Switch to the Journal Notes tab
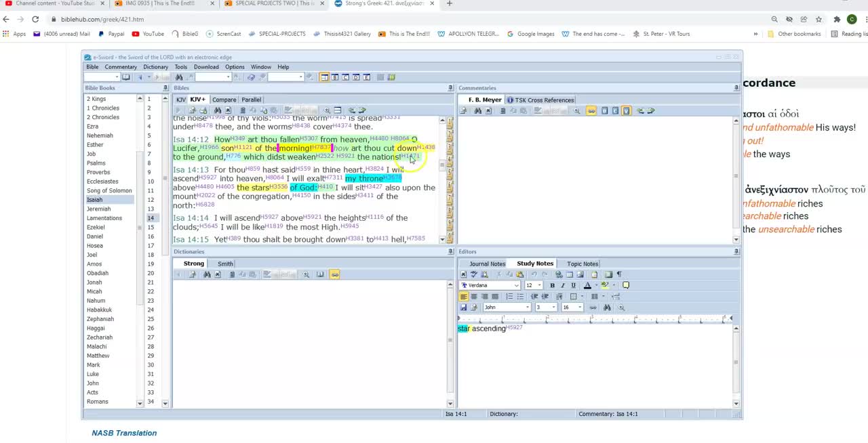Image resolution: width=868 pixels, height=443 pixels. point(487,263)
